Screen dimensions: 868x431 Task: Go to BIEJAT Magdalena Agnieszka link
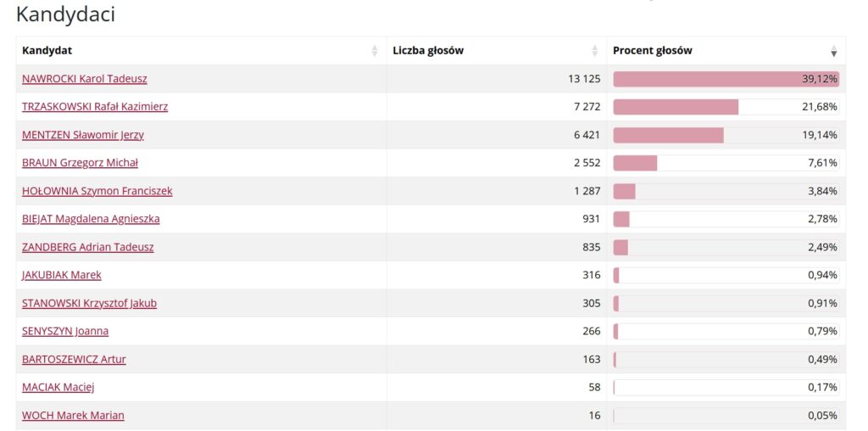pos(91,219)
